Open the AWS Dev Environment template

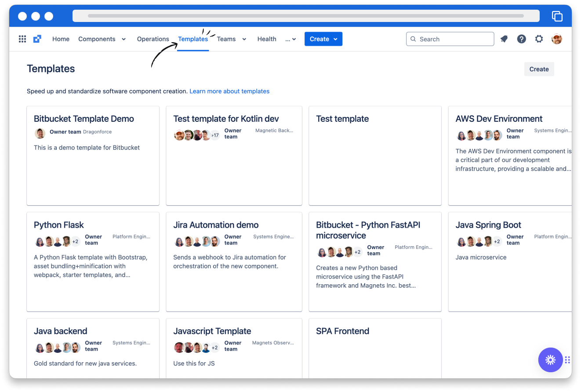(499, 119)
